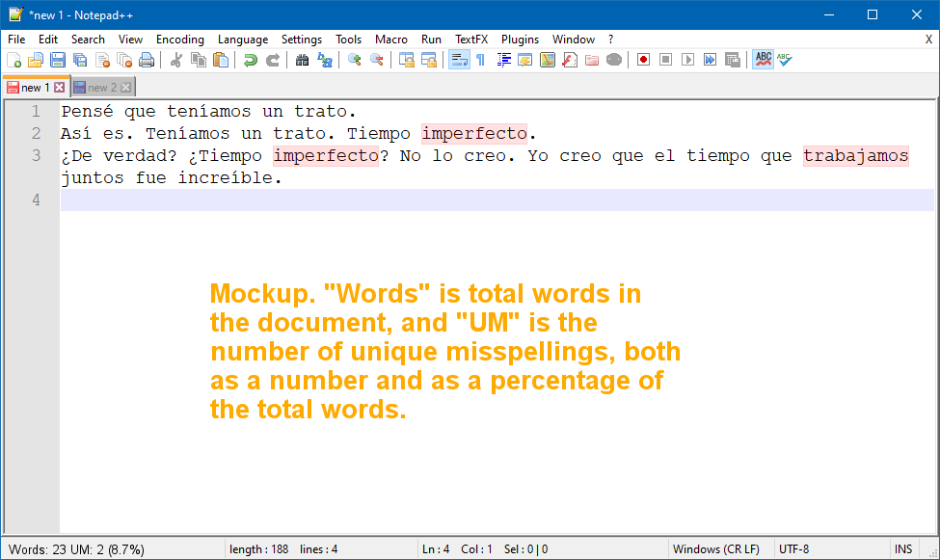Click the Cut scissors icon
Screen dimensions: 940x560
pos(175,60)
